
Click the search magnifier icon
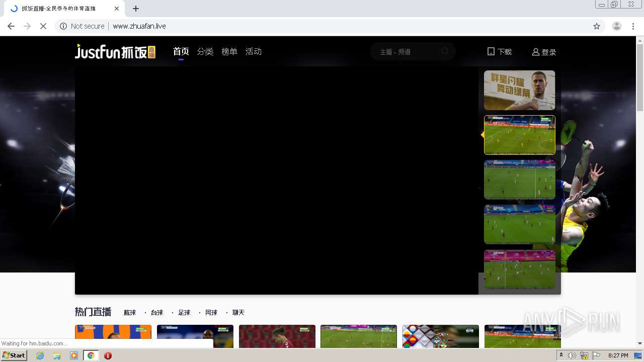[x=445, y=51]
